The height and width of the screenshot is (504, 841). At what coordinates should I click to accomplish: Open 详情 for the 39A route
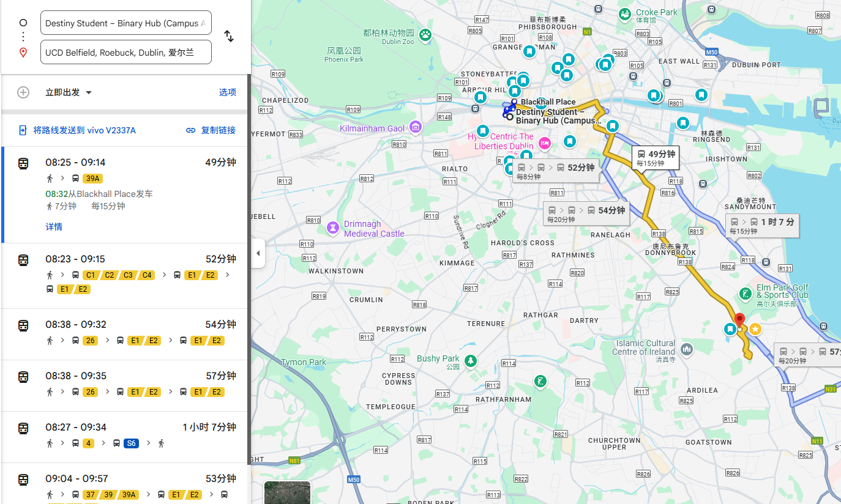[54, 227]
